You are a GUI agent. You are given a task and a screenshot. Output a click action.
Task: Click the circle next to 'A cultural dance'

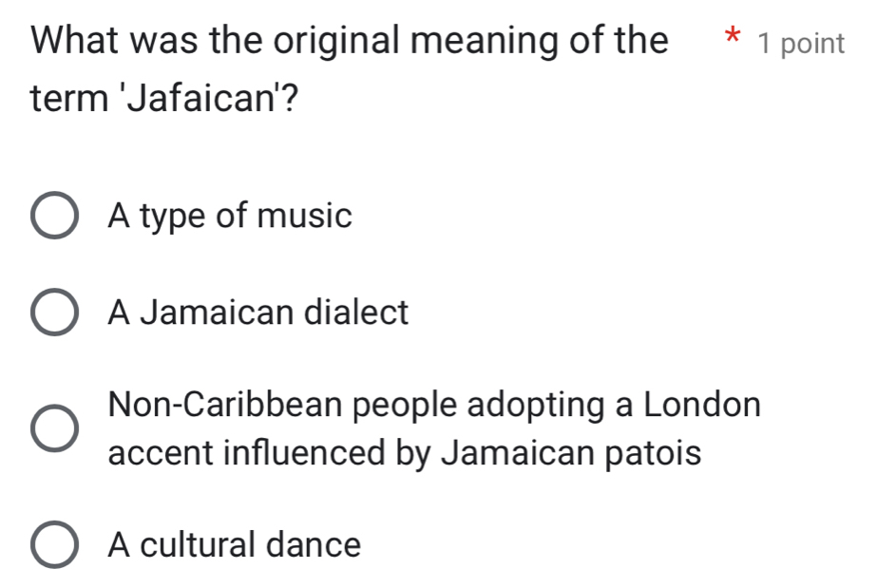click(55, 545)
